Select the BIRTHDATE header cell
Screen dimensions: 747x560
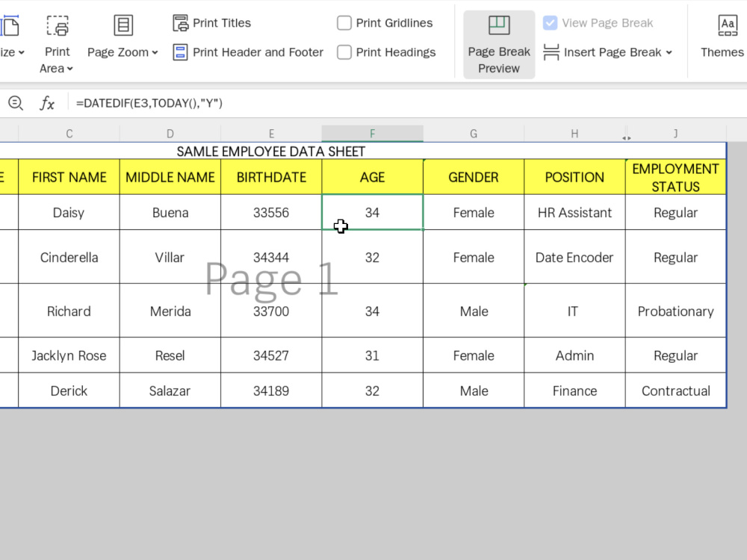point(271,177)
